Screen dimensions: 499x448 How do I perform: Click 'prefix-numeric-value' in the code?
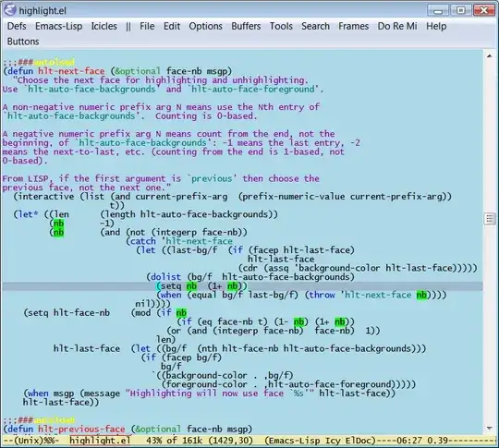click(x=294, y=197)
